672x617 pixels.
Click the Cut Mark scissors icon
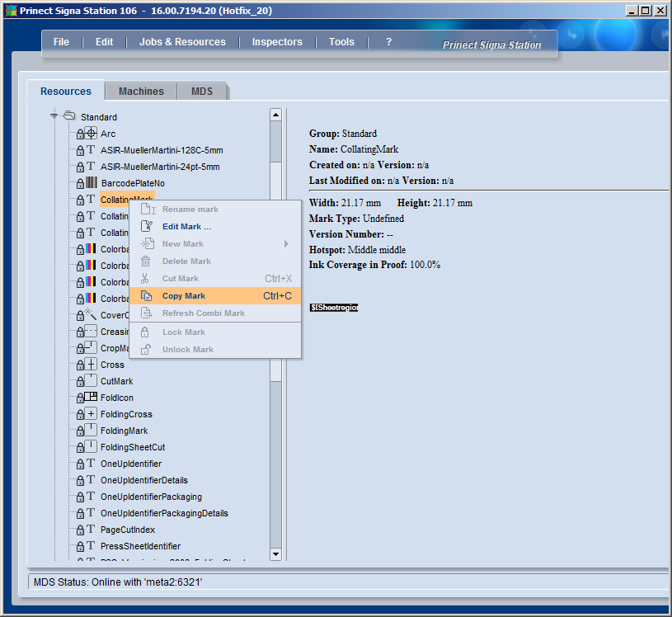coord(145,278)
